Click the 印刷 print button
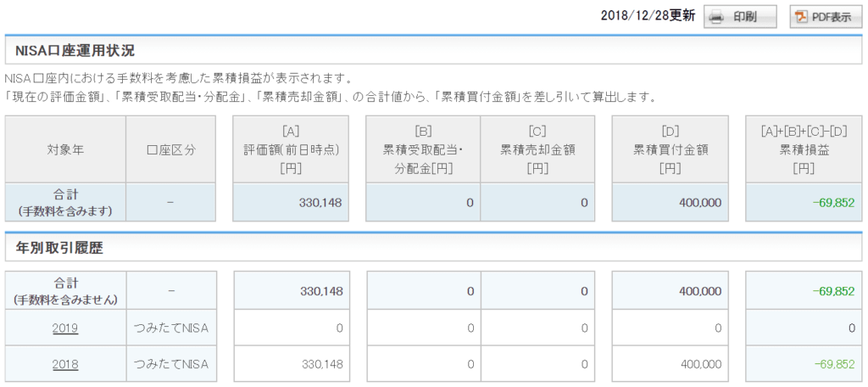The width and height of the screenshot is (868, 387). point(740,16)
